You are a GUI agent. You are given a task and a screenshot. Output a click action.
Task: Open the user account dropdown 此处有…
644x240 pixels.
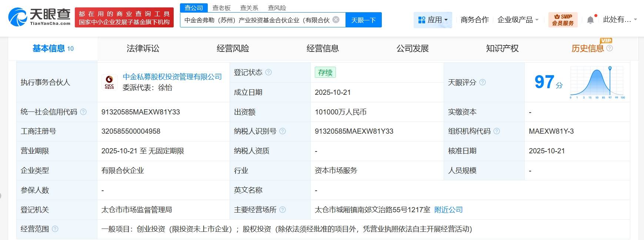[x=620, y=20]
